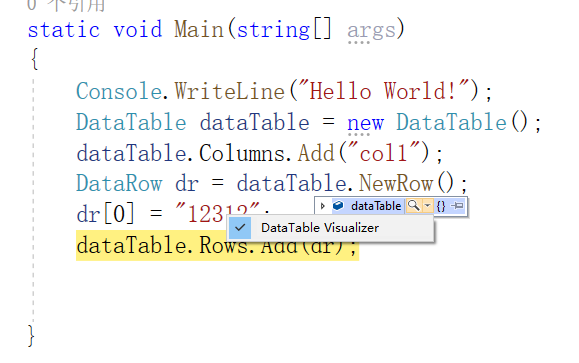The width and height of the screenshot is (579, 363).
Task: Open the visualizer dropdown arrow
Action: point(427,205)
